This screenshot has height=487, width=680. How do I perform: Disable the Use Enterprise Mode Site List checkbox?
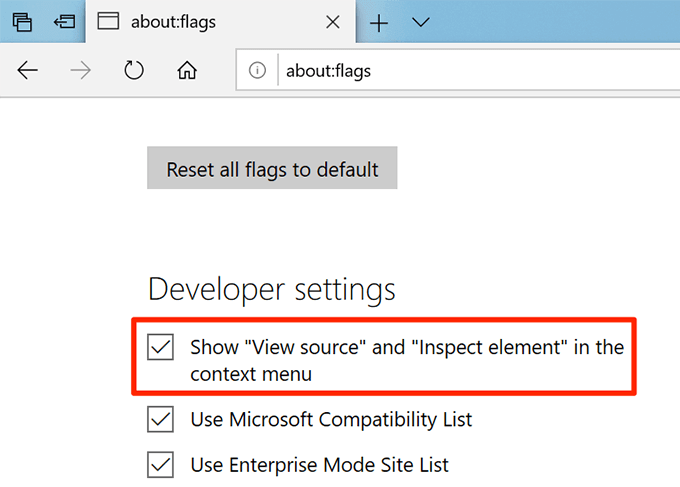(160, 464)
